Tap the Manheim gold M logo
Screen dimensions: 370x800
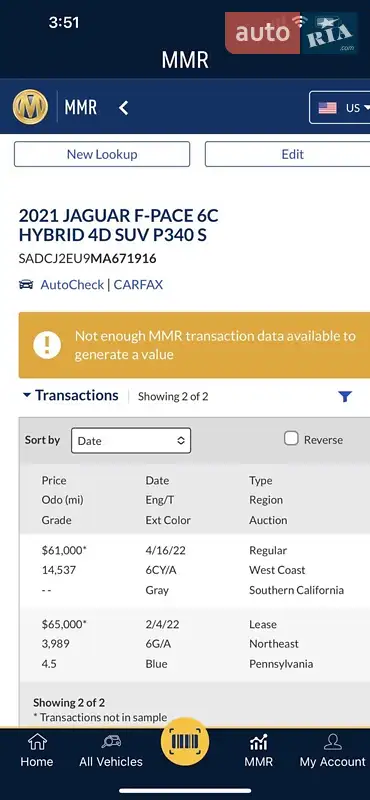pyautogui.click(x=30, y=107)
